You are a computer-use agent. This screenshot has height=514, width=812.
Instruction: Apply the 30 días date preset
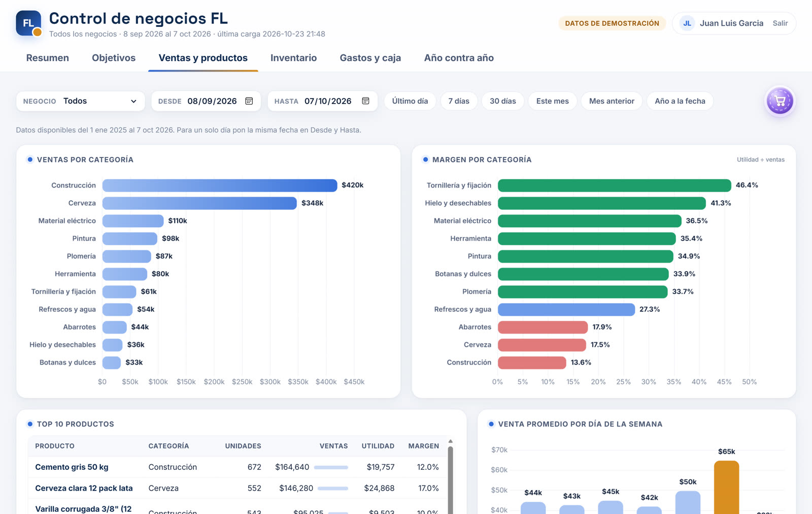coord(503,101)
